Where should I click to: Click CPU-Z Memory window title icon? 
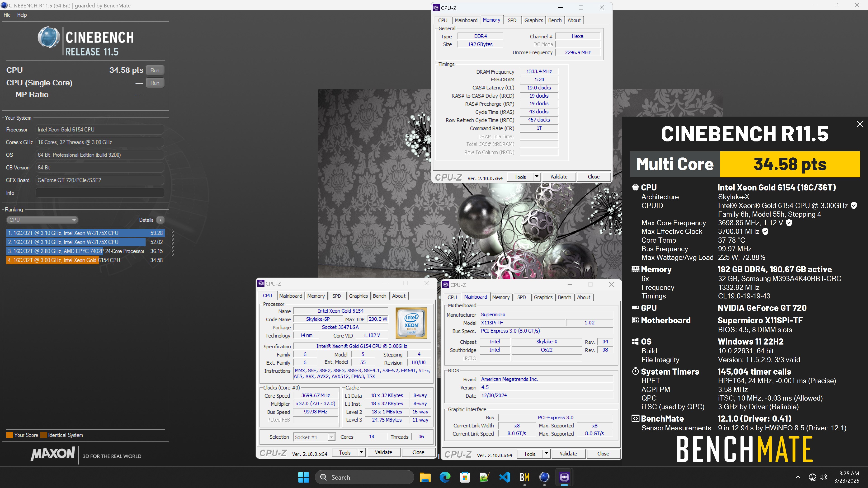[436, 8]
